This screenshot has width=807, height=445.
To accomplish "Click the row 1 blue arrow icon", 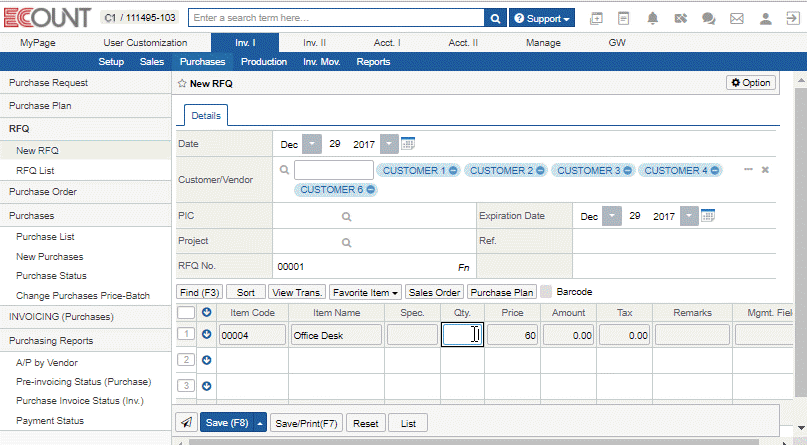I will pyautogui.click(x=206, y=334).
